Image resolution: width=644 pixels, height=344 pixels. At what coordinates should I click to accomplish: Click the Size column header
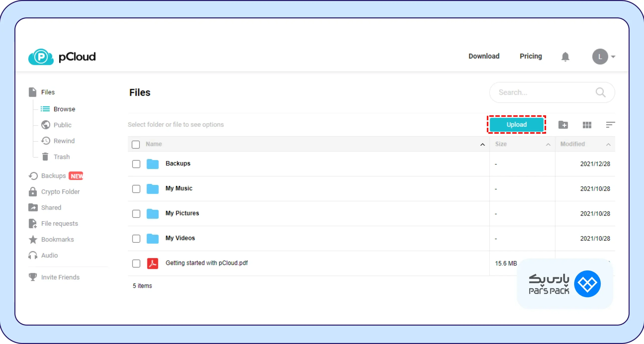[x=501, y=144]
